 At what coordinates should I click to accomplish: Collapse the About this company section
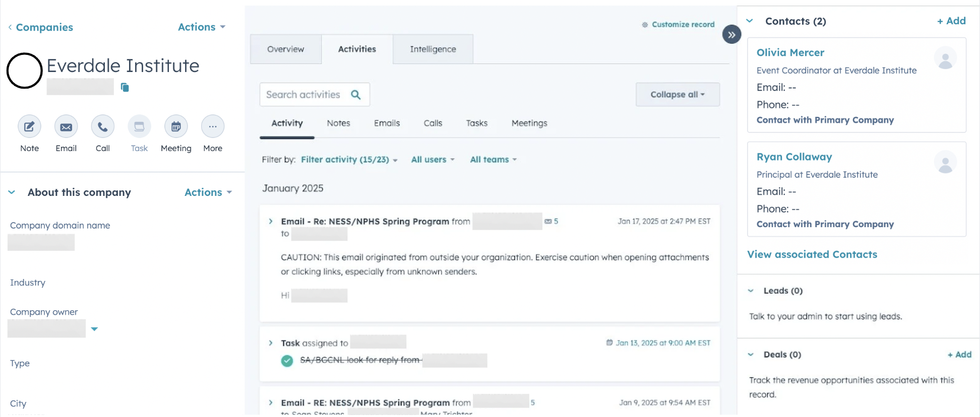12,192
